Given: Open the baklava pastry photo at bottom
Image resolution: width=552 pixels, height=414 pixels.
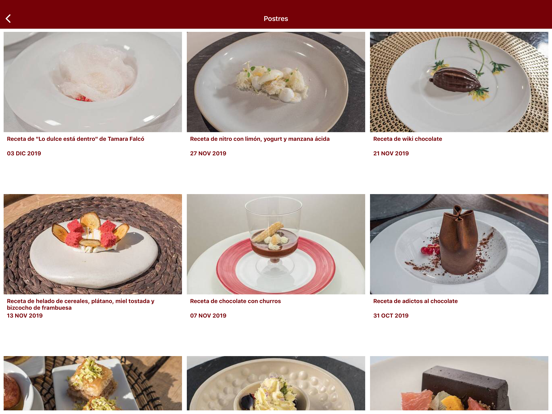Looking at the screenshot, I should click(x=93, y=383).
